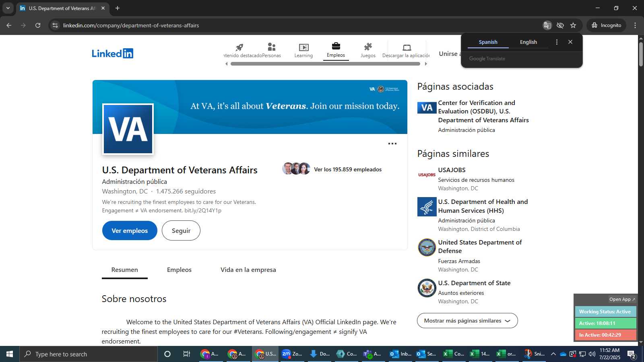Open U.S. Department of State page
The width and height of the screenshot is (644, 362).
(474, 283)
